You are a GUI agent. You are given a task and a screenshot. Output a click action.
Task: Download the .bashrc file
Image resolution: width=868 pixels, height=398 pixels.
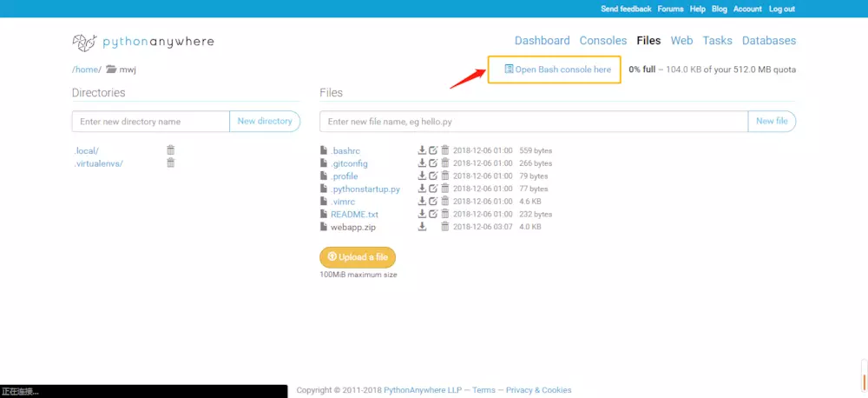[422, 150]
